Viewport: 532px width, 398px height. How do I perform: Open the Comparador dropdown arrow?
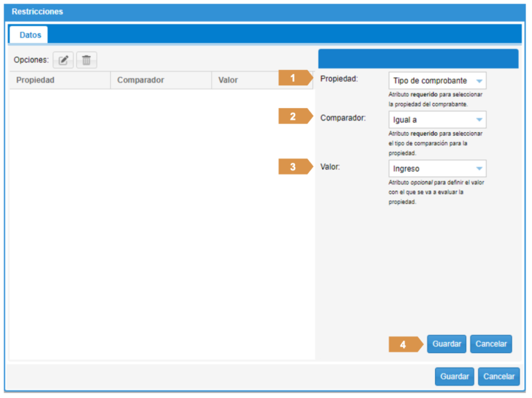(x=479, y=120)
